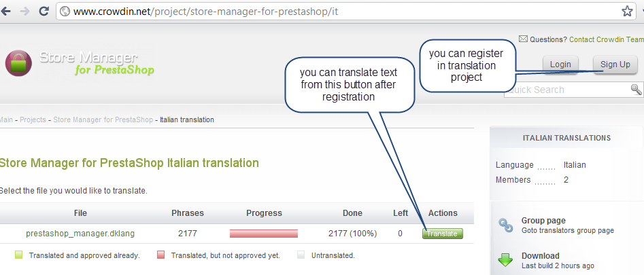Open prestashop_manager.dklang file link
Image resolution: width=644 pixels, height=275 pixels.
[80, 234]
